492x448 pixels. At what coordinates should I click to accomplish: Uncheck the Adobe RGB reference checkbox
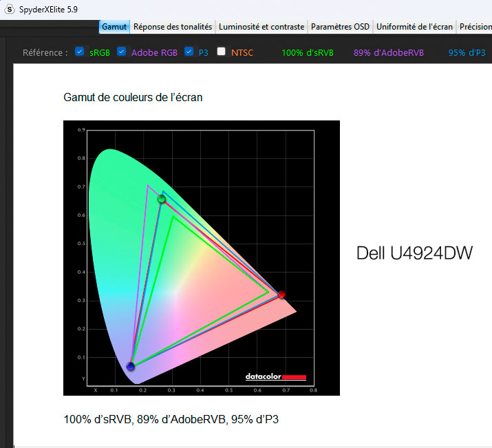121,52
